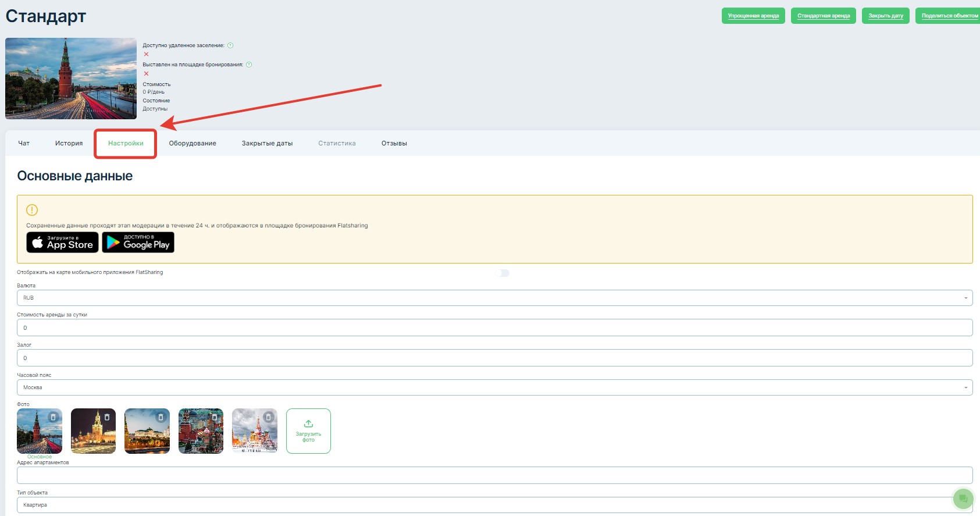Delete the fifth snowy cathedral photo
Screen dimensions: 980x516
268,417
